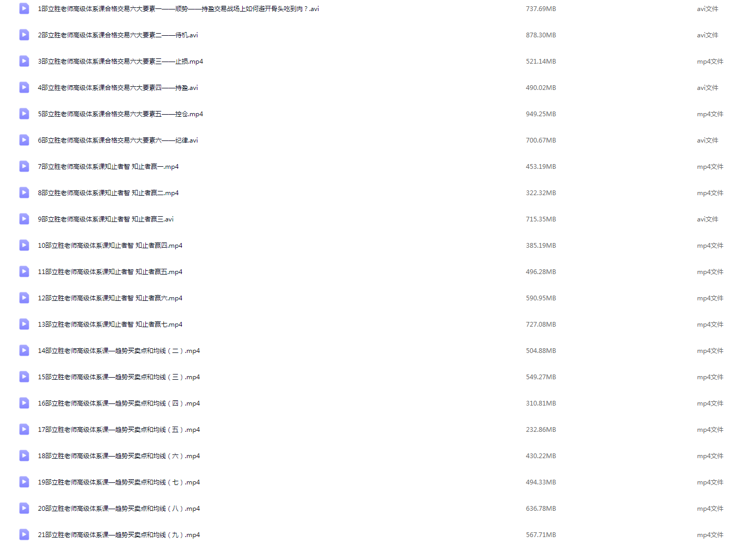The width and height of the screenshot is (756, 546).
Task: Select the video icon for file 5 控仓.mp4
Action: coord(24,114)
